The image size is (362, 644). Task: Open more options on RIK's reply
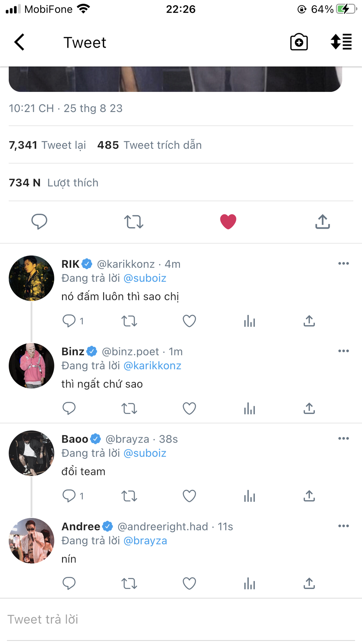click(344, 264)
